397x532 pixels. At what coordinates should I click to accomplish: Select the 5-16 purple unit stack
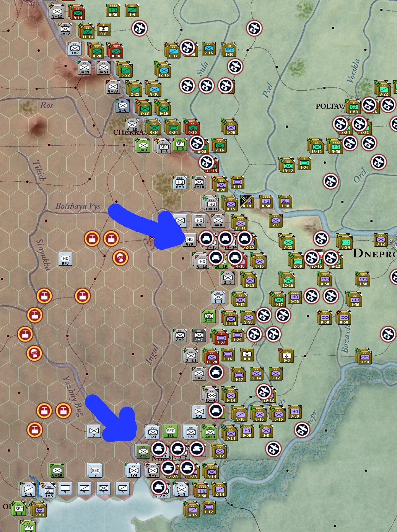(240, 414)
